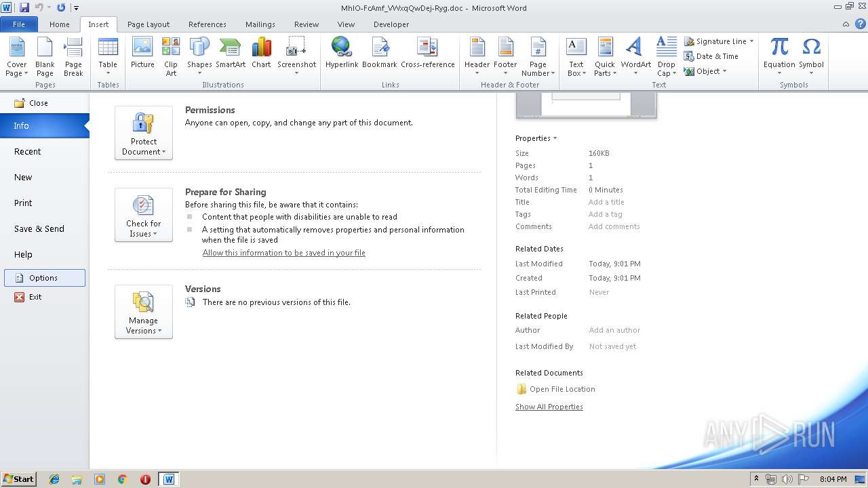Image resolution: width=868 pixels, height=488 pixels.
Task: Insert a SmartArt graphic
Action: (231, 53)
